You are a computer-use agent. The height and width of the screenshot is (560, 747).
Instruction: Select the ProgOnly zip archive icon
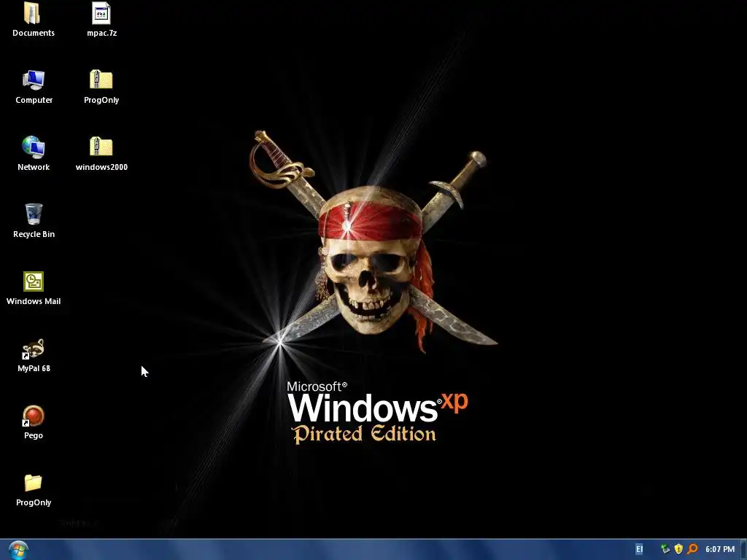[x=101, y=87]
